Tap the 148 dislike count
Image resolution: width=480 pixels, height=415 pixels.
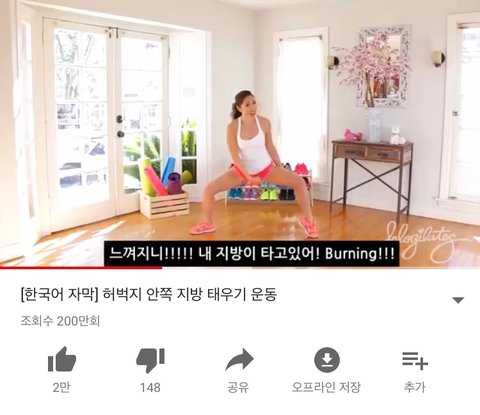tap(150, 388)
